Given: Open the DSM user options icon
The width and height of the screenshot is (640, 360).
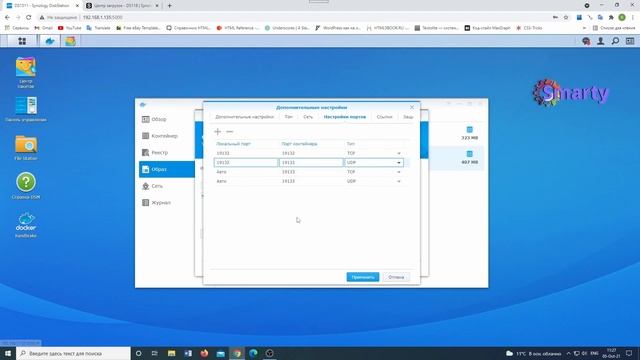Looking at the screenshot, I should 601,41.
